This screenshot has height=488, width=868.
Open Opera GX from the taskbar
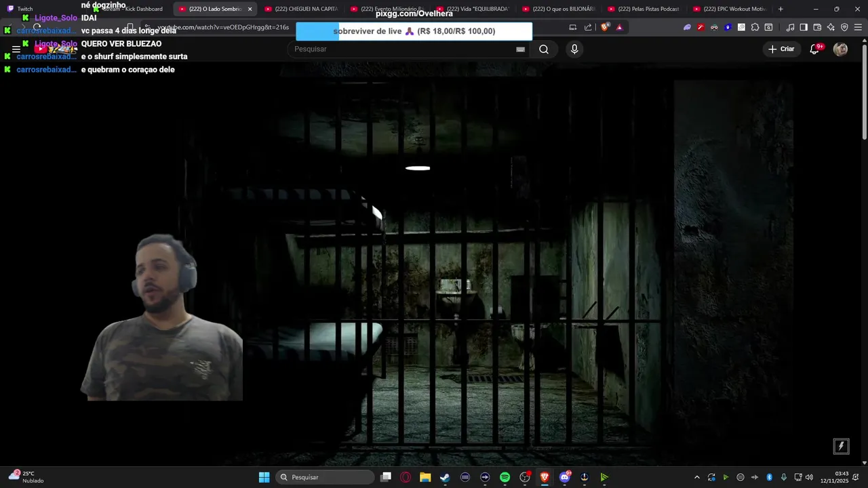pos(406,477)
